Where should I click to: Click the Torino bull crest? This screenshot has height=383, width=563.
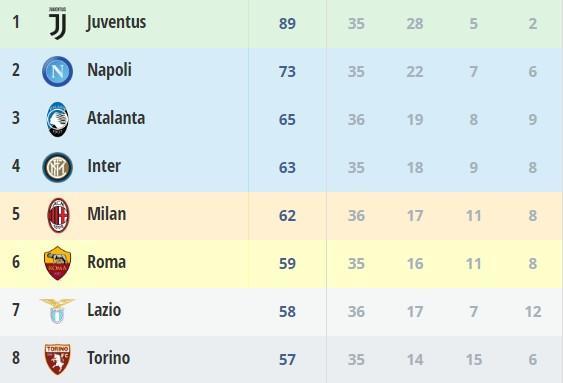point(57,359)
